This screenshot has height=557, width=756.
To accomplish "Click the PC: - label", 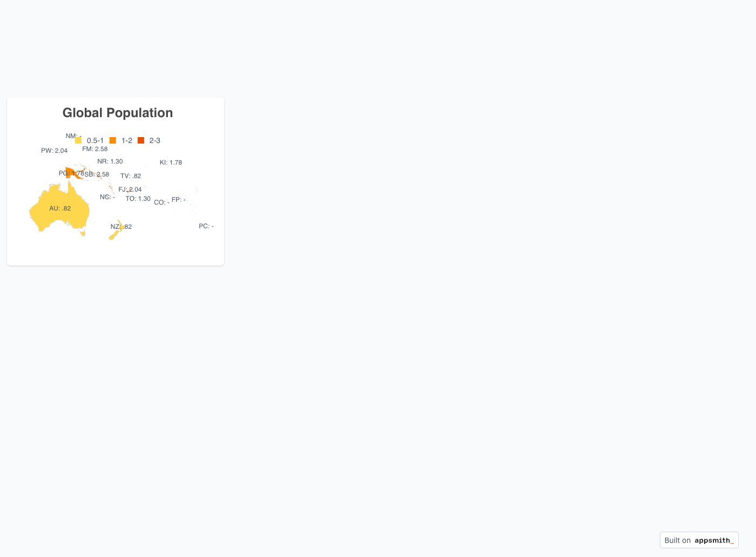I will coord(206,226).
